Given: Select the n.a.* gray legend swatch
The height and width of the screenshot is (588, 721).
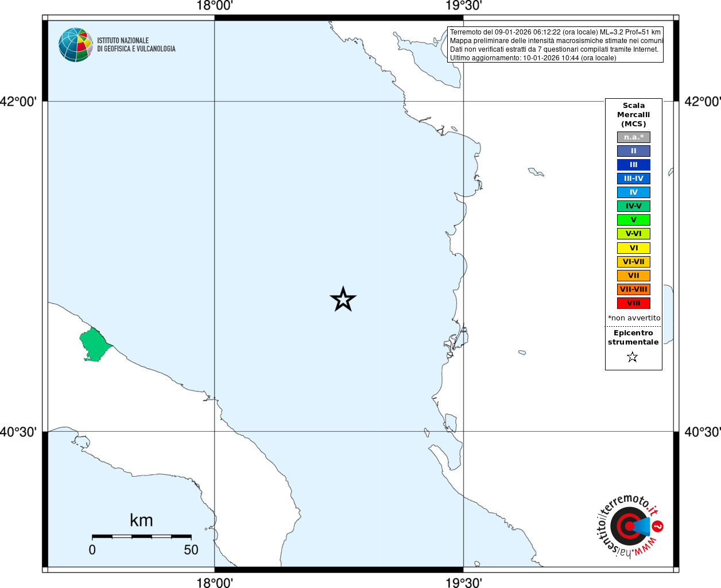Looking at the screenshot, I should point(634,137).
